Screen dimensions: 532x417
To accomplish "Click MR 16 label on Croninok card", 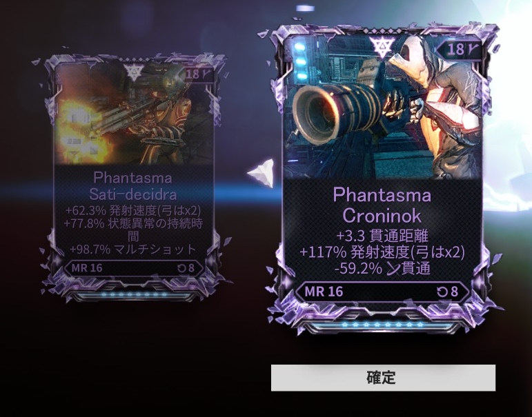I will 324,292.
